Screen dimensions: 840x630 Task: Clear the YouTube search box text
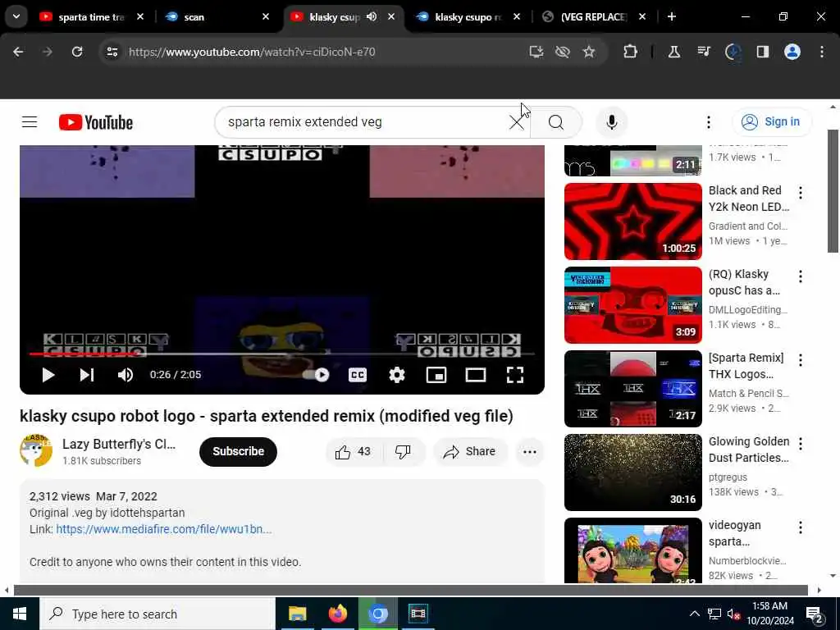click(517, 122)
